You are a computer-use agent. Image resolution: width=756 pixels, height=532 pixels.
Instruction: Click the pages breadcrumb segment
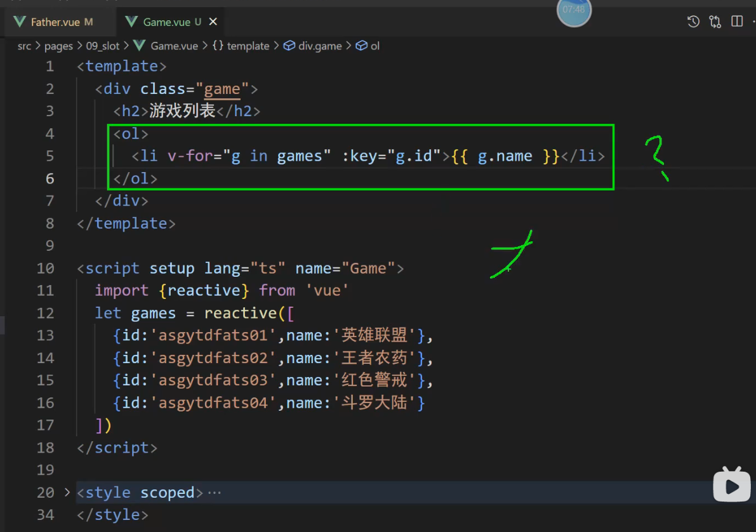58,46
